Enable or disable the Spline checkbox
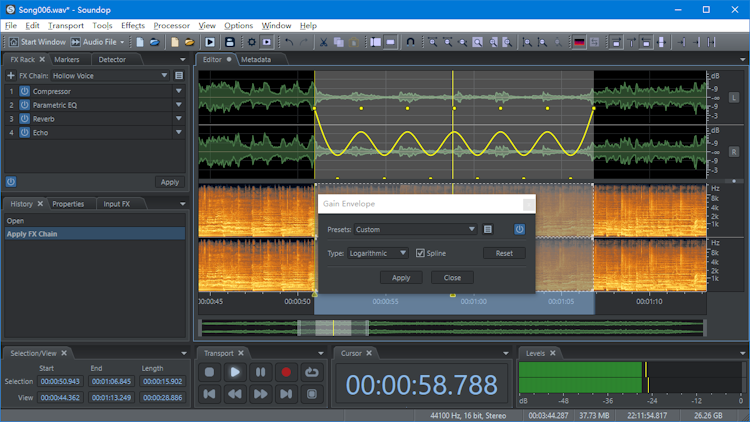 coord(420,253)
